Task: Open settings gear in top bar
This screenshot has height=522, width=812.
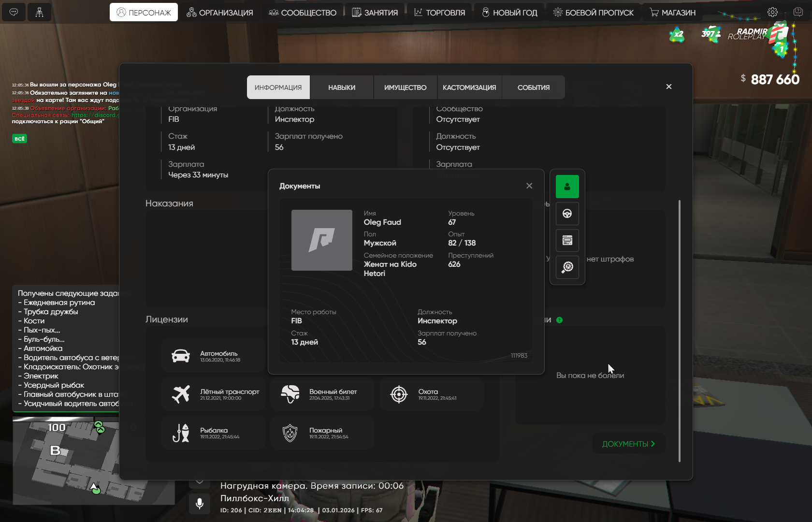Action: [772, 12]
